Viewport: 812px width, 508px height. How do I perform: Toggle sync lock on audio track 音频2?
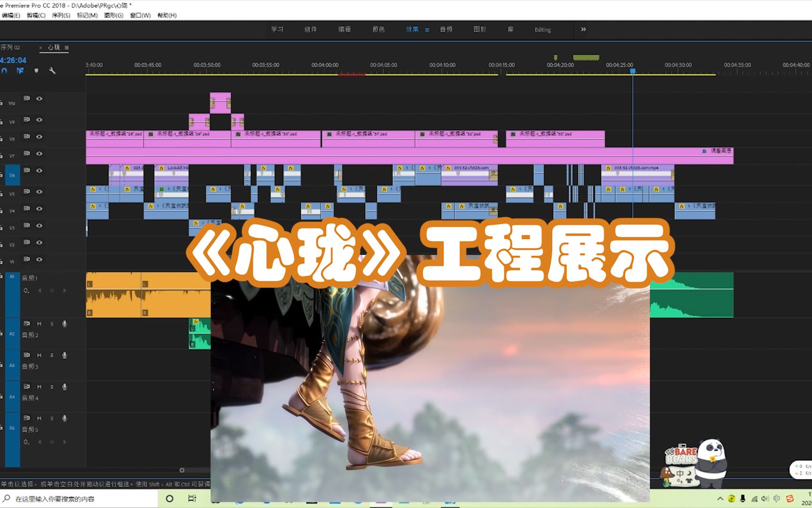(27, 324)
